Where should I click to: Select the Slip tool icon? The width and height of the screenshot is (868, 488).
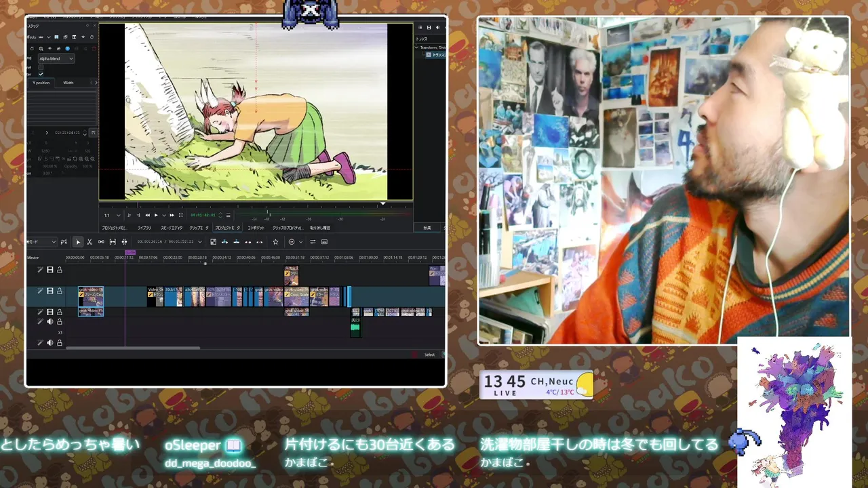coord(113,242)
